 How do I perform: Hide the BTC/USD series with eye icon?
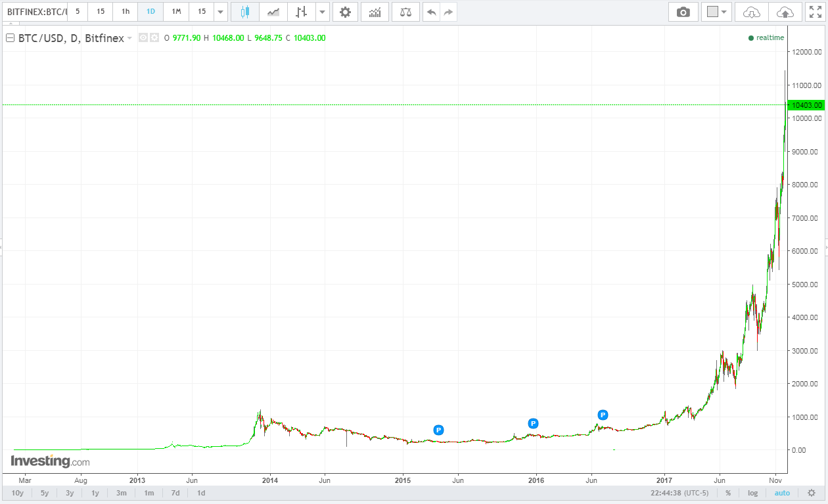pyautogui.click(x=143, y=38)
